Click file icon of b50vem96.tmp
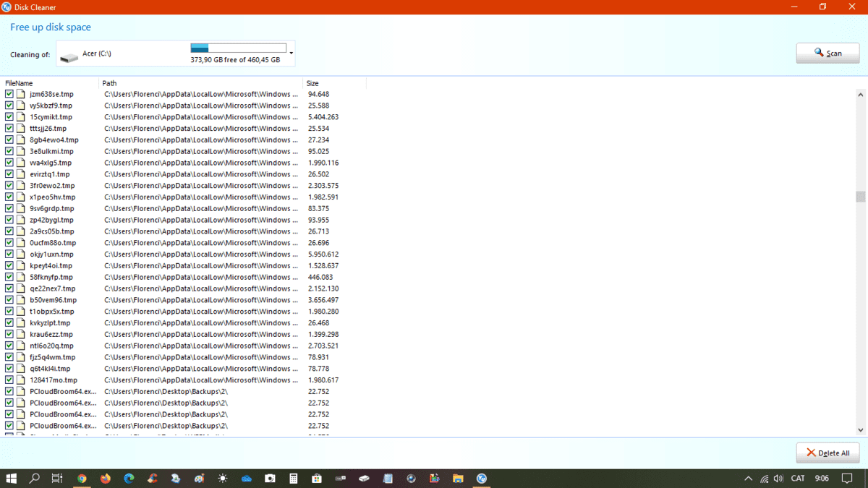Viewport: 868px width, 488px height. point(21,300)
